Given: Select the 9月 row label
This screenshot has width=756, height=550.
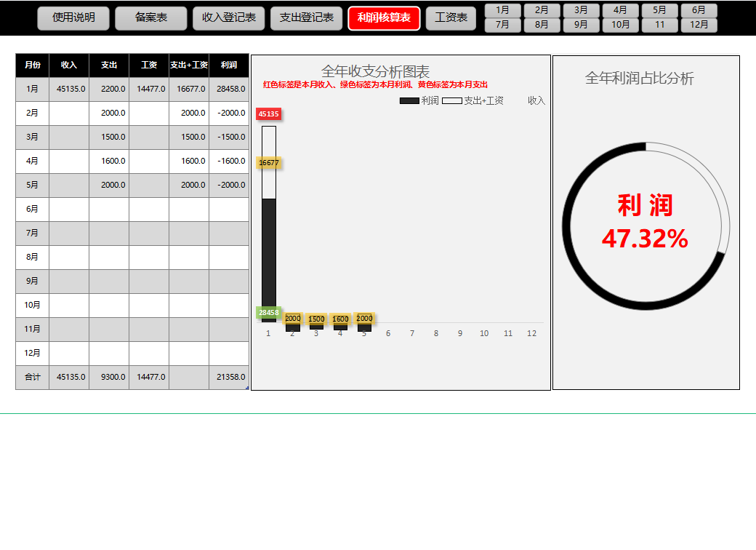Looking at the screenshot, I should [32, 282].
